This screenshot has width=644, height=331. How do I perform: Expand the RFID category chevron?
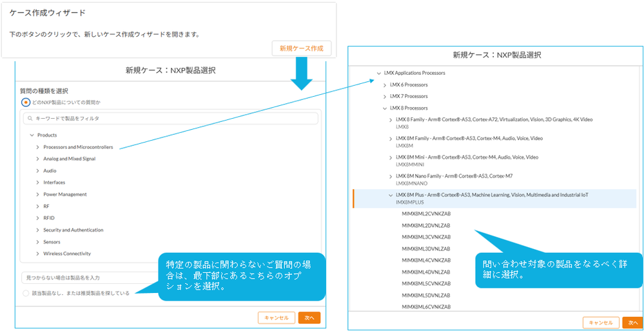pos(37,218)
